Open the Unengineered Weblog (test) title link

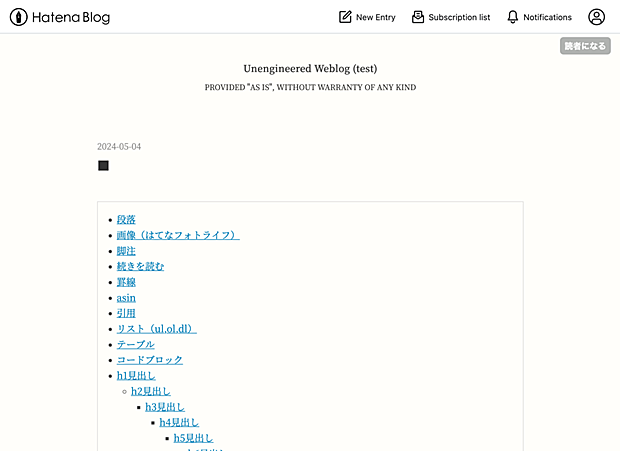coord(310,69)
